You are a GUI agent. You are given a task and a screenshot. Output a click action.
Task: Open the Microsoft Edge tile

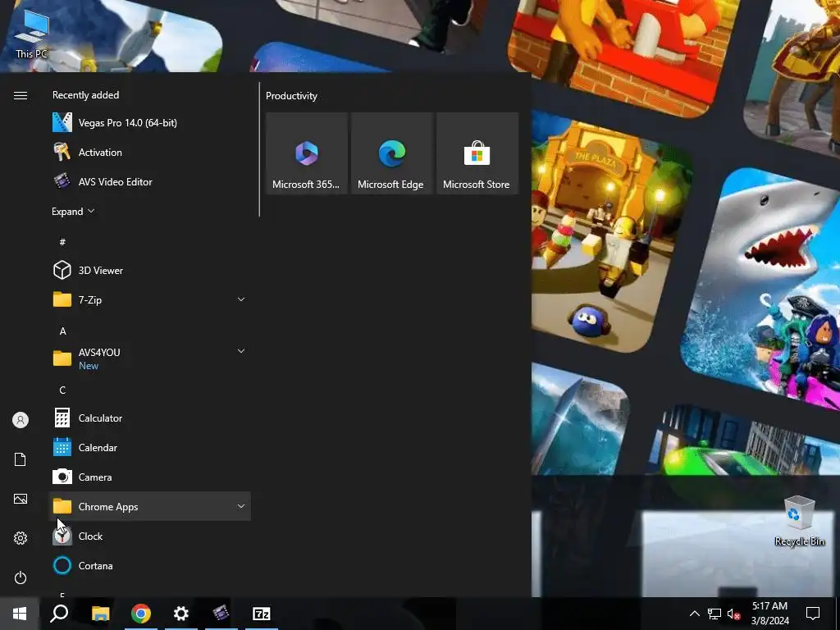[x=391, y=153]
